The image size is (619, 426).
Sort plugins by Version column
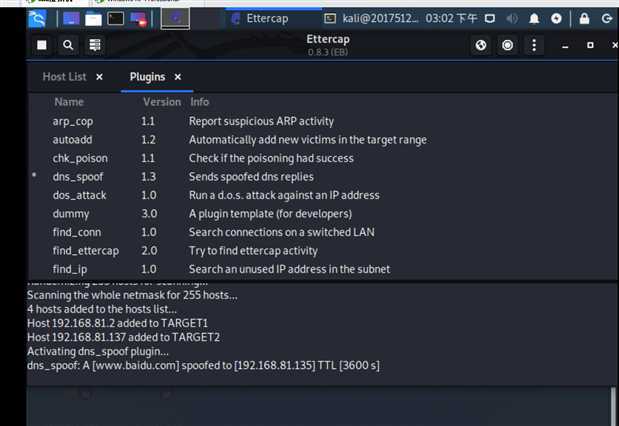(x=162, y=102)
